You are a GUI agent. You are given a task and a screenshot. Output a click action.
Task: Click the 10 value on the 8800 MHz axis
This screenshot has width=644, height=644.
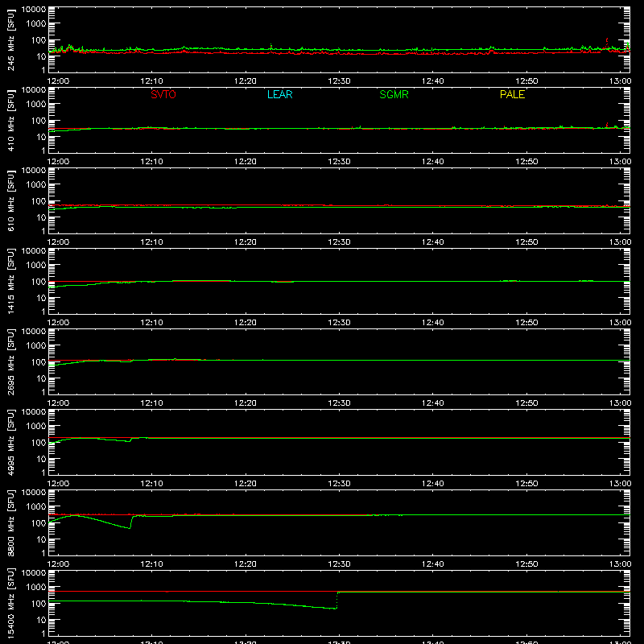click(41, 539)
